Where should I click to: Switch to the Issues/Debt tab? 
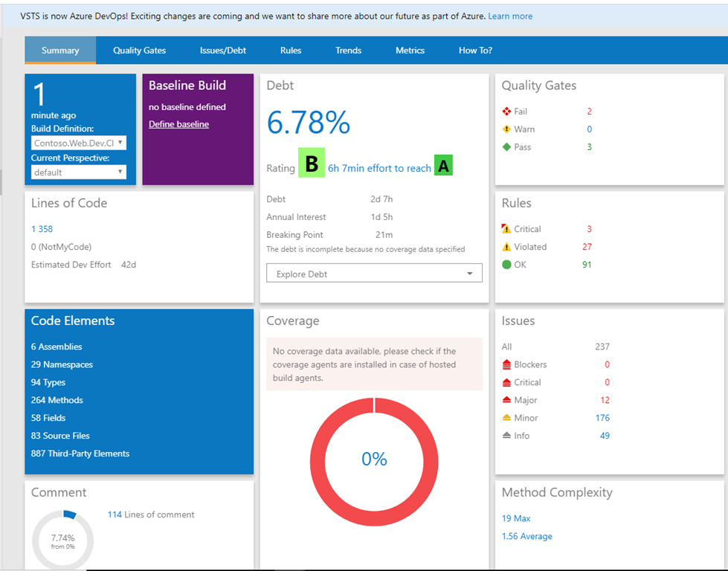(223, 51)
